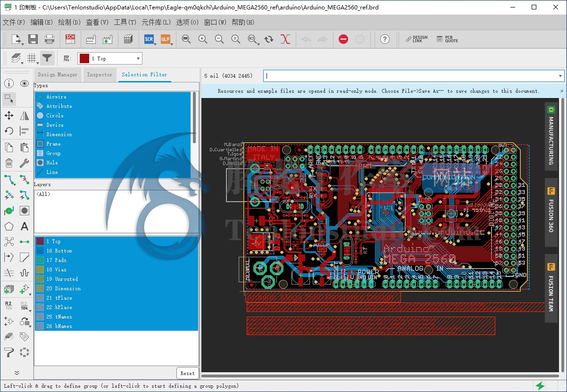Viewport: 567px width, 392px height.
Task: Select the Ripup tool
Action: [x=25, y=179]
